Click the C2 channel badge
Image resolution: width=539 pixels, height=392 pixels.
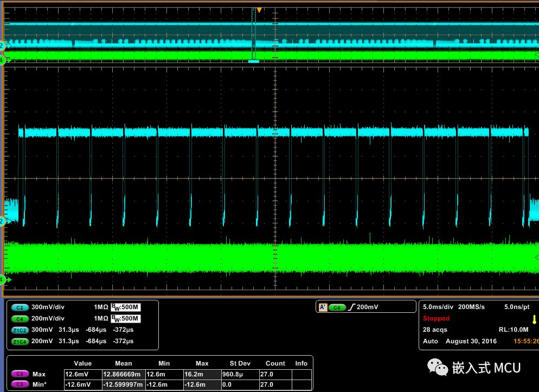19,307
